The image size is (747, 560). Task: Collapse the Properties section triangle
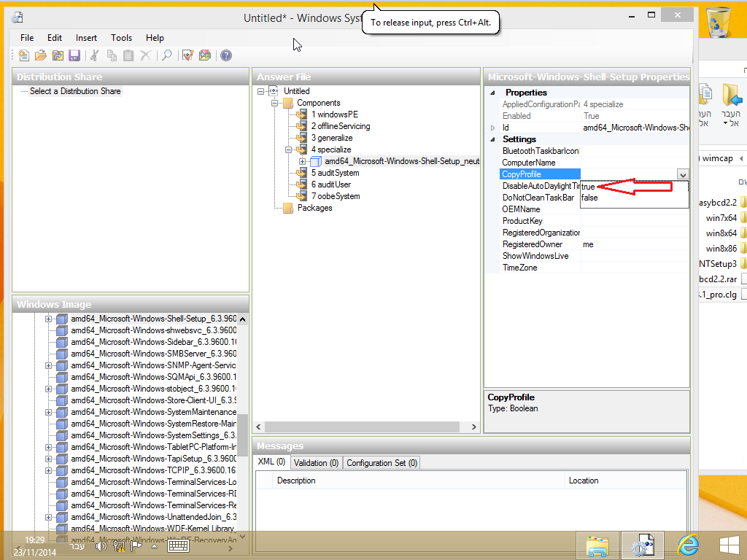[493, 93]
